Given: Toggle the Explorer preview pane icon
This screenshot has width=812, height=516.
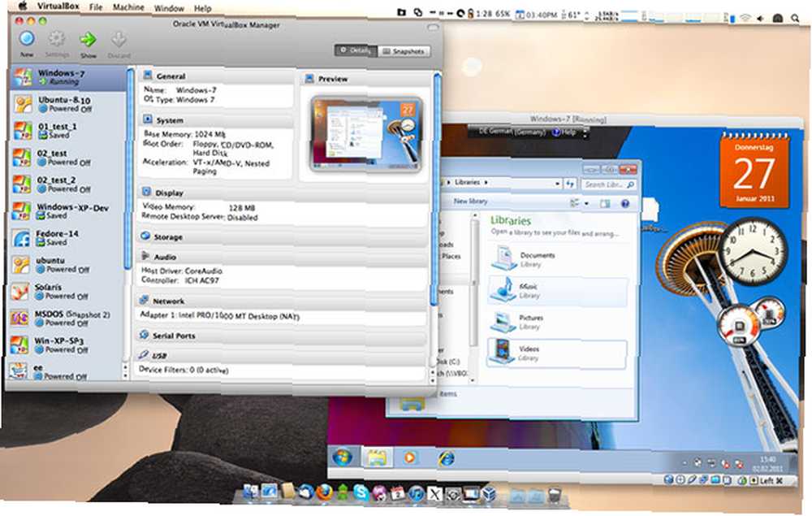Looking at the screenshot, I should 605,204.
